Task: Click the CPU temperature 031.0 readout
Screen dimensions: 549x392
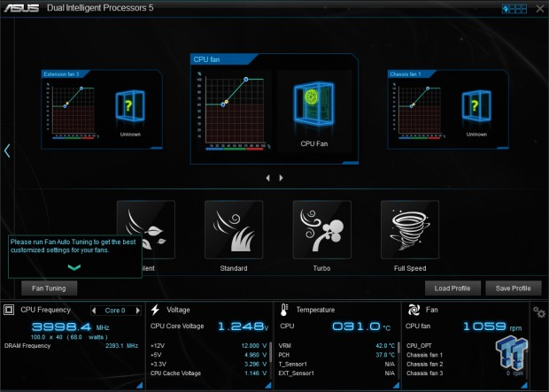Action: [361, 327]
